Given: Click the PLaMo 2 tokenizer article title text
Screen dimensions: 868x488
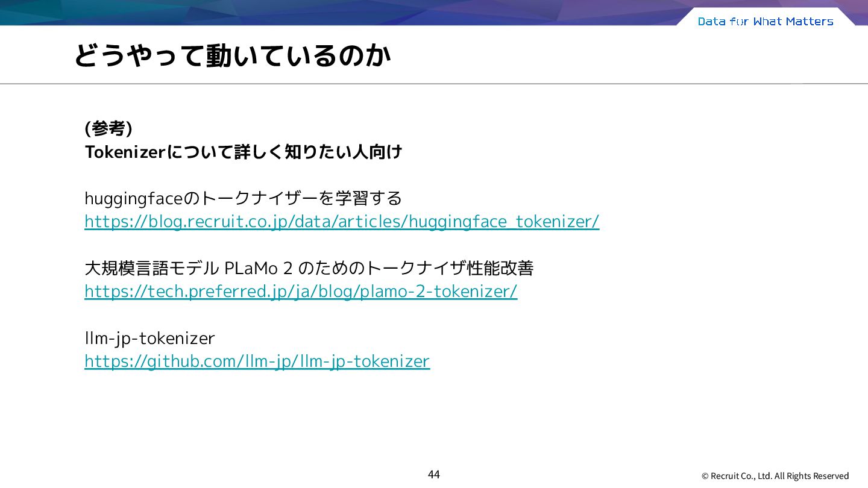Looking at the screenshot, I should (309, 268).
